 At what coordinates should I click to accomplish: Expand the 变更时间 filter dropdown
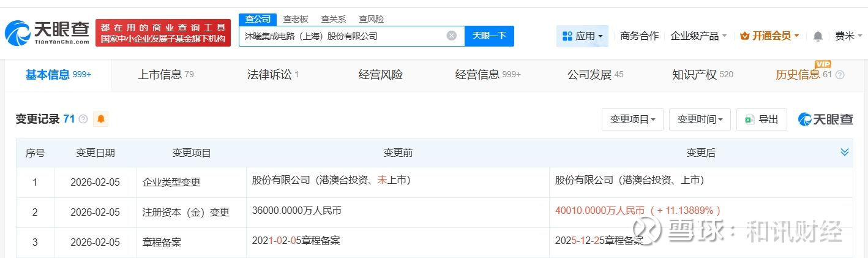pyautogui.click(x=700, y=120)
